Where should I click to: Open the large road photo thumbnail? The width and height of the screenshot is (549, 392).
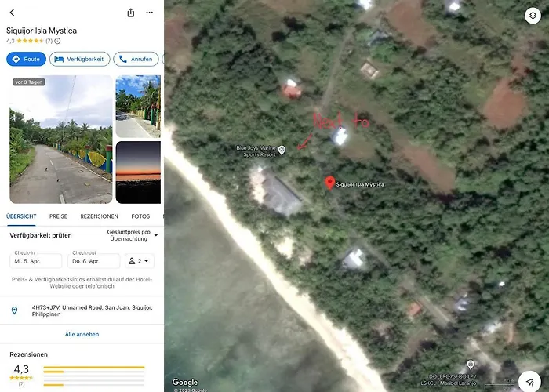[x=61, y=140]
